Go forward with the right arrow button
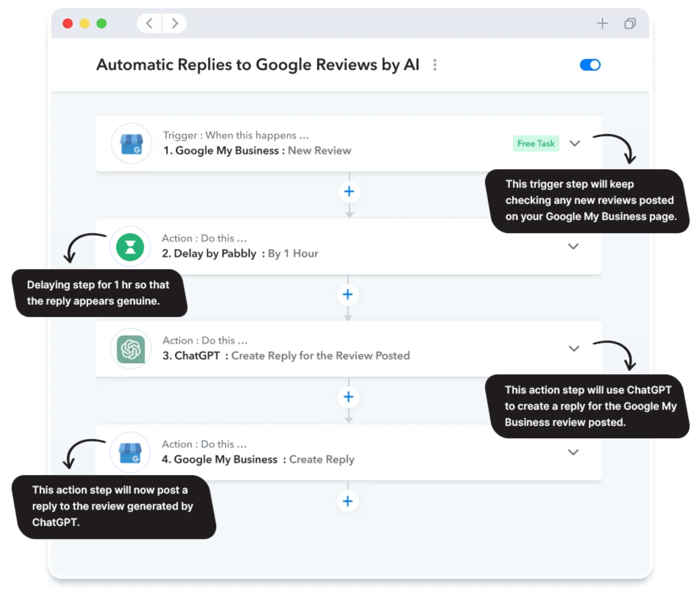The width and height of the screenshot is (700, 592). [174, 23]
